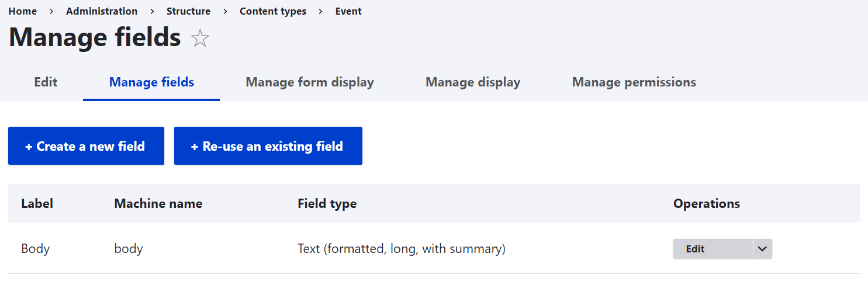Click the Label column header

37,203
